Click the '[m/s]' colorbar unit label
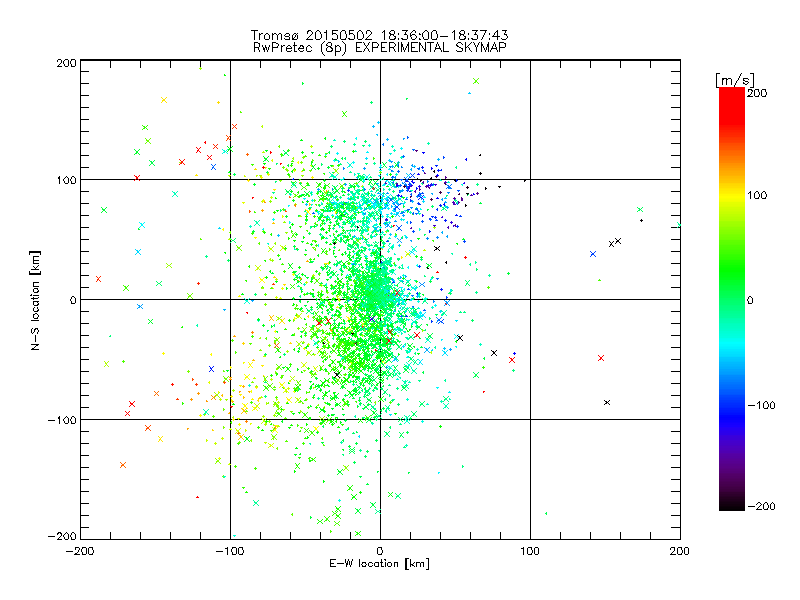The height and width of the screenshot is (600, 800). tap(735, 80)
